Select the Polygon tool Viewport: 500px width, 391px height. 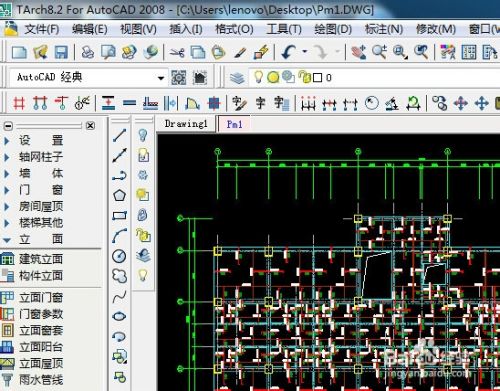pos(119,195)
